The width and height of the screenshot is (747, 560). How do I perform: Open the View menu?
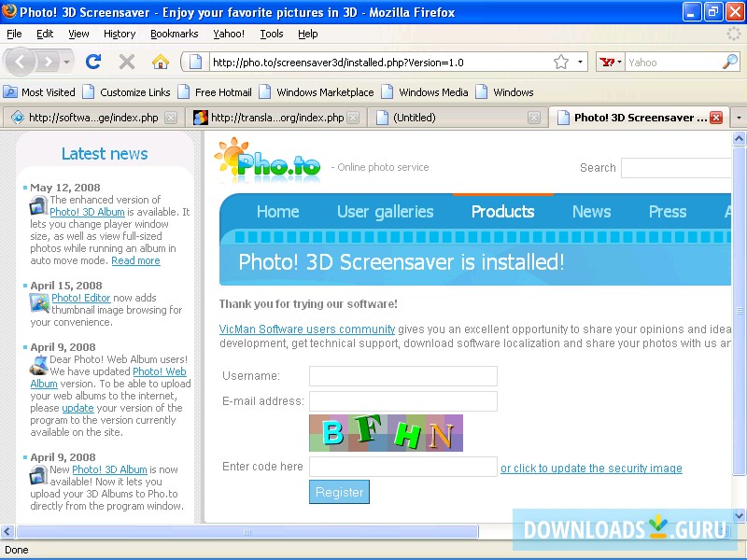(78, 34)
